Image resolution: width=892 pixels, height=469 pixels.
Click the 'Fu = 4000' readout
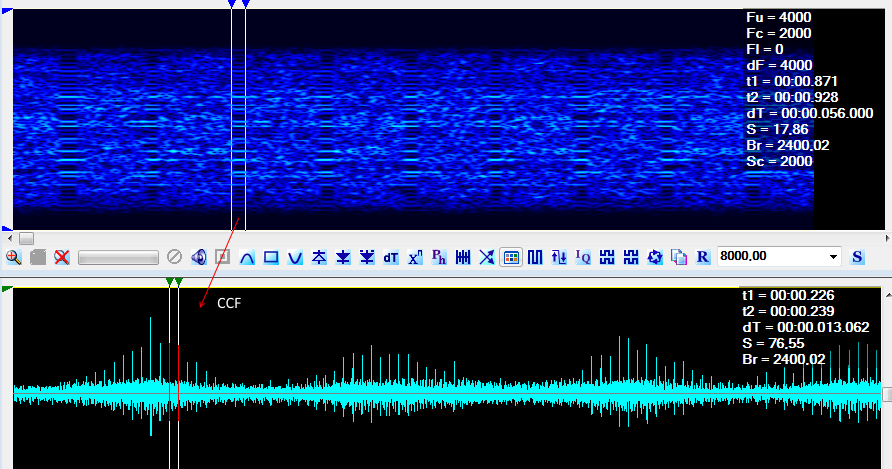[779, 17]
